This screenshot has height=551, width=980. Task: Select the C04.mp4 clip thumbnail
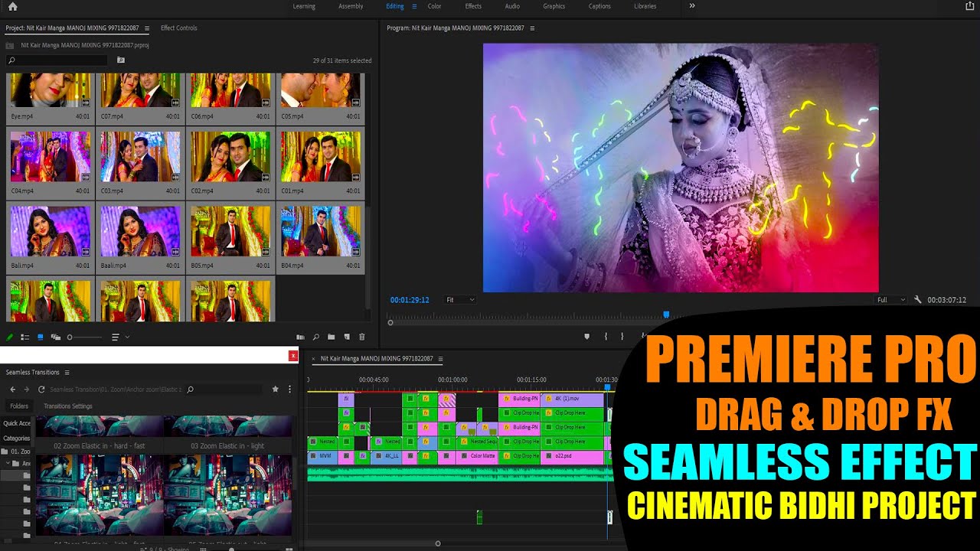[x=50, y=157]
